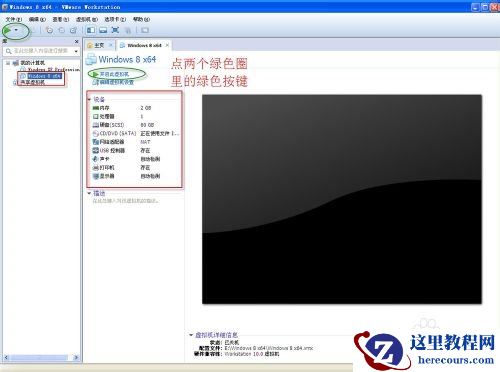Click the library horizontal scrollbar left arrow

pyautogui.click(x=6, y=358)
